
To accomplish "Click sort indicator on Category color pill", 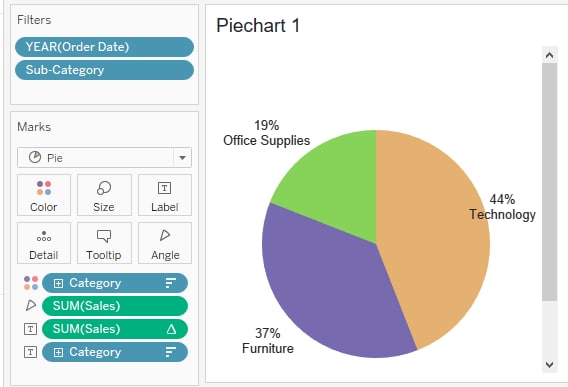I will click(x=171, y=283).
